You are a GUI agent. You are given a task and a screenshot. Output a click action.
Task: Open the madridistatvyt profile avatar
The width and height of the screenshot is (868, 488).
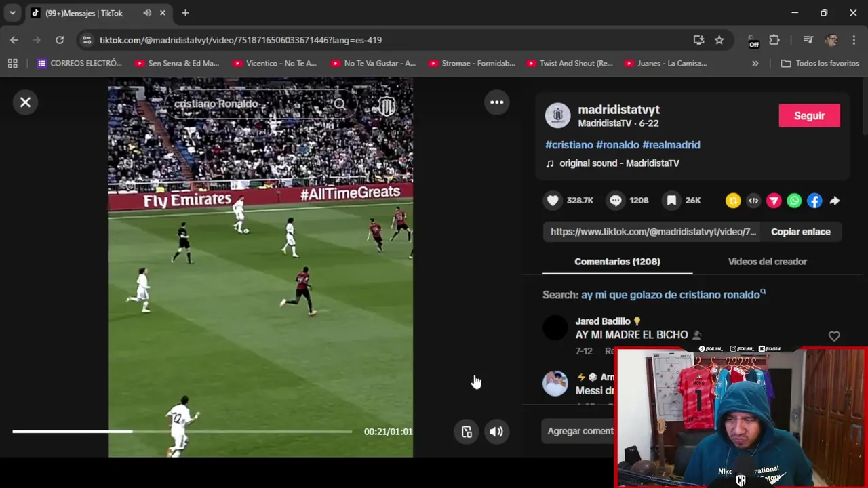point(557,116)
